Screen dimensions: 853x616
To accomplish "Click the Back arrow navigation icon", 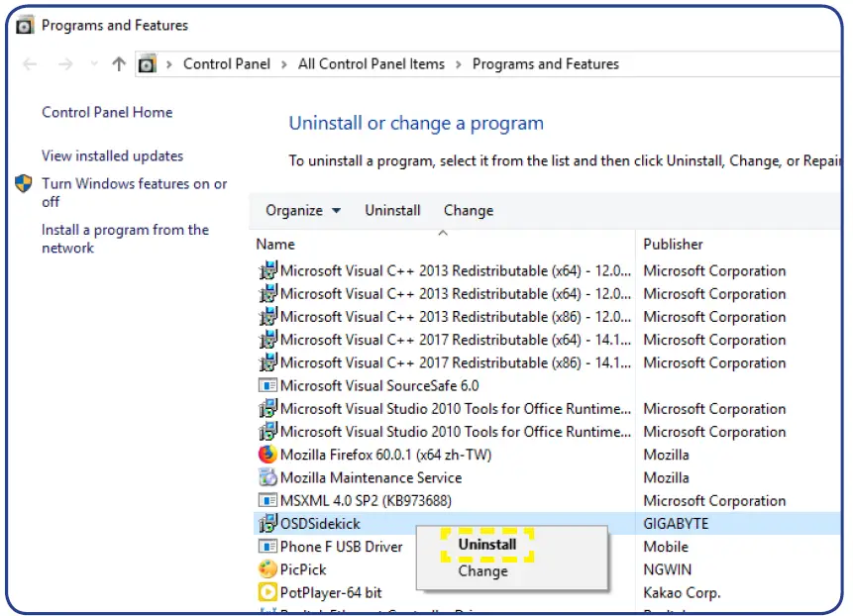I will [31, 64].
